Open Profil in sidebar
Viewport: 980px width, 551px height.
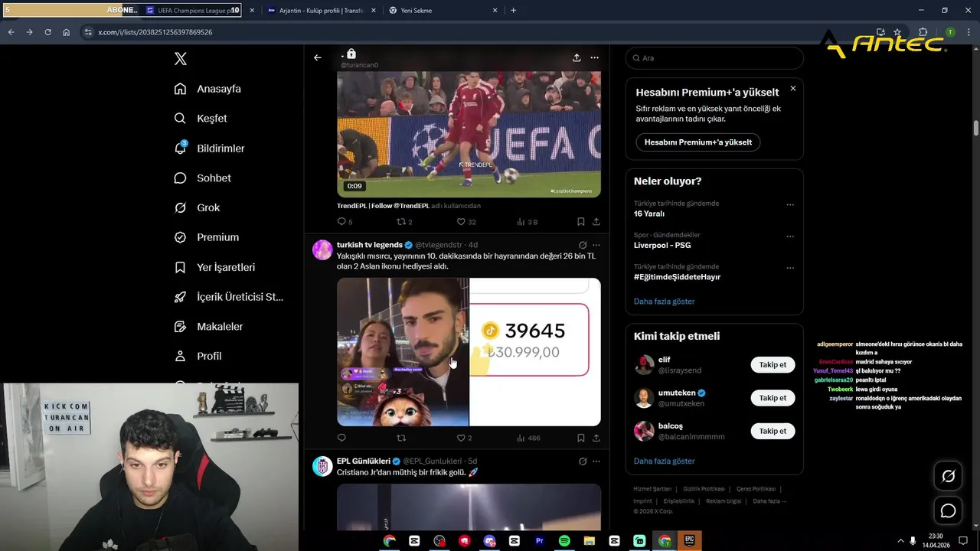coord(198,356)
